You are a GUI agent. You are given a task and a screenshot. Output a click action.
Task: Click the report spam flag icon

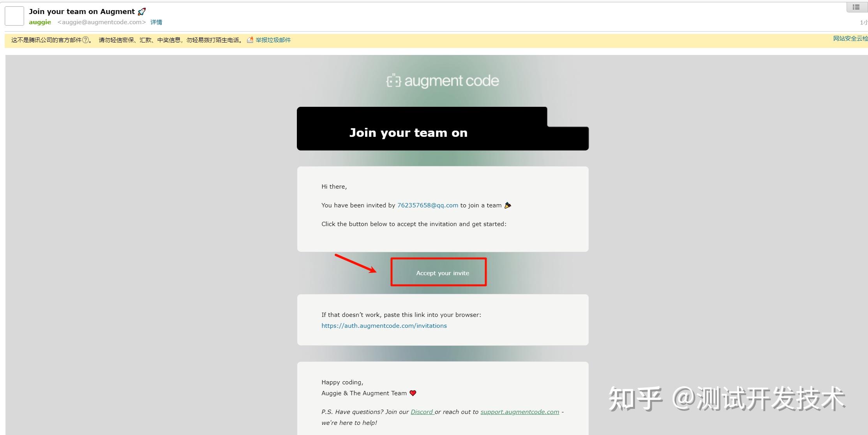tap(250, 40)
